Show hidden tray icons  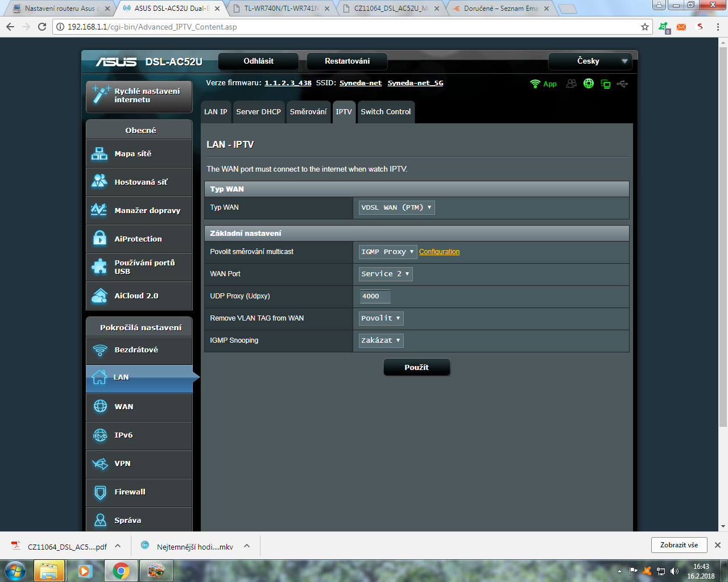(x=620, y=571)
